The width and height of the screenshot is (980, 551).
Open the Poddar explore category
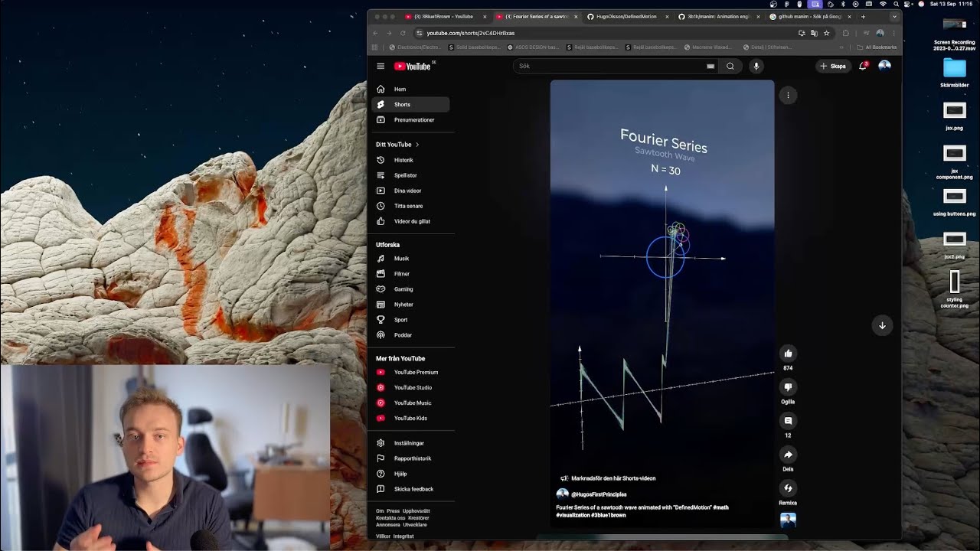pyautogui.click(x=411, y=335)
